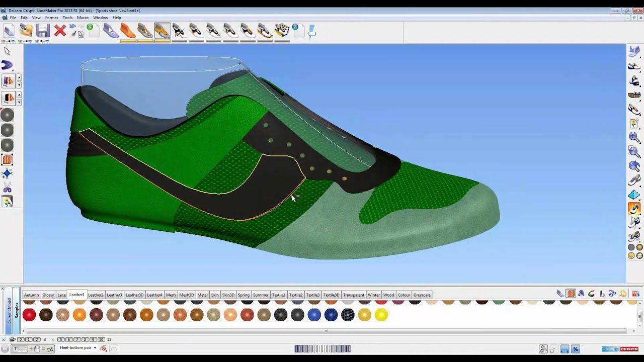Screen dimensions: 644x362
Task: Click the zoom window magnifier icon
Action: (634, 151)
